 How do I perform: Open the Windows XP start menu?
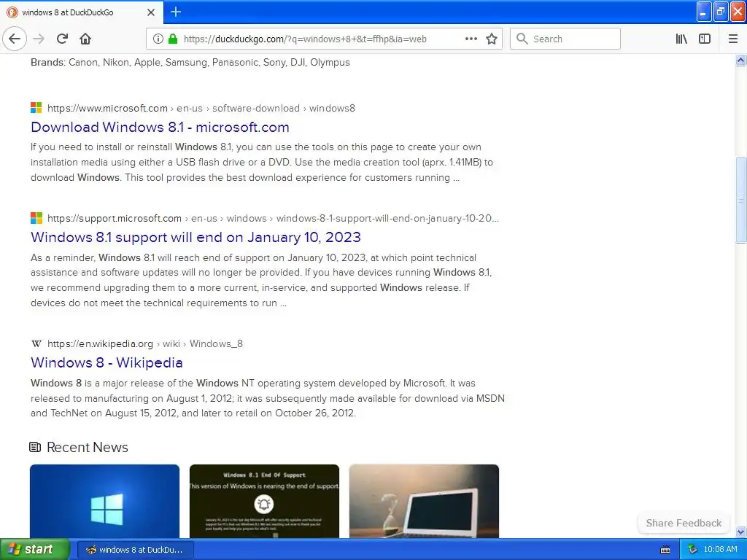pyautogui.click(x=34, y=550)
